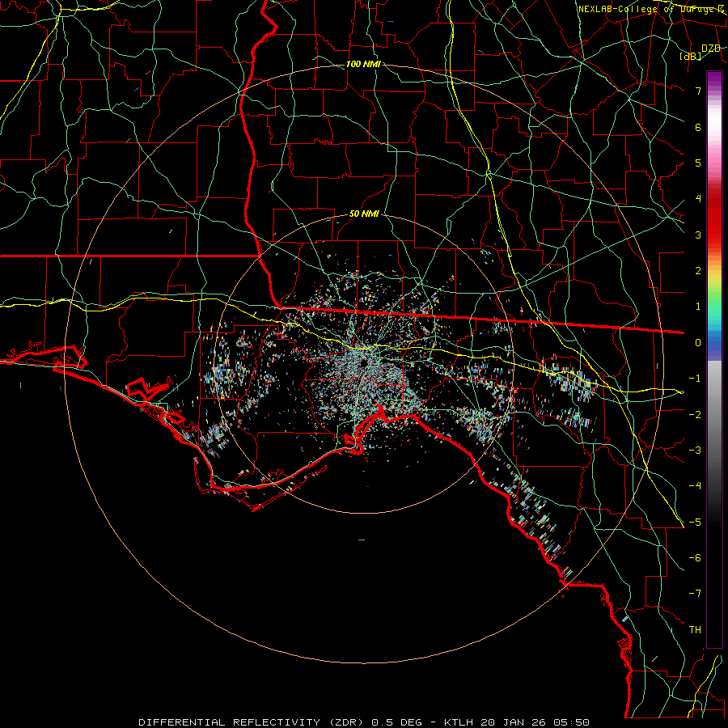Click the product title text at bottom

point(364,722)
